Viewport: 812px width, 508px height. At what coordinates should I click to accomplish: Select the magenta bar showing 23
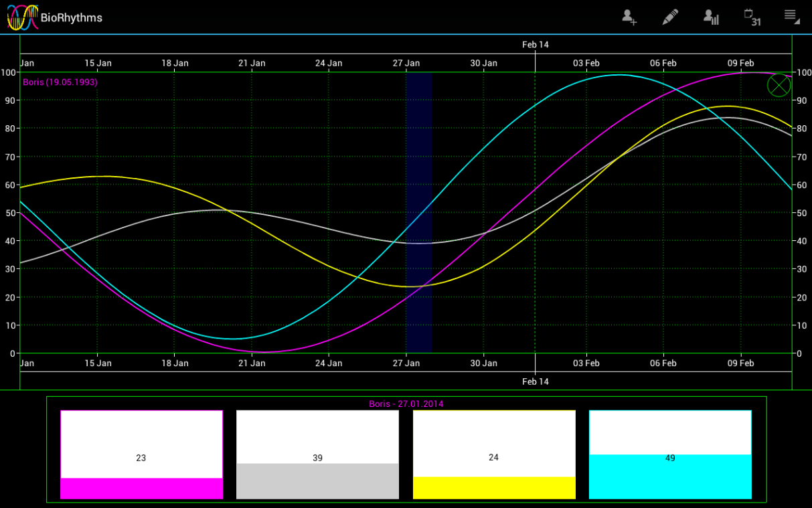[x=141, y=455]
